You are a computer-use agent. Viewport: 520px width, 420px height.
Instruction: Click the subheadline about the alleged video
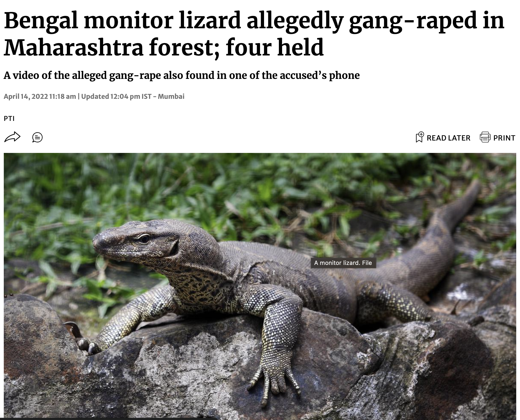pyautogui.click(x=182, y=75)
